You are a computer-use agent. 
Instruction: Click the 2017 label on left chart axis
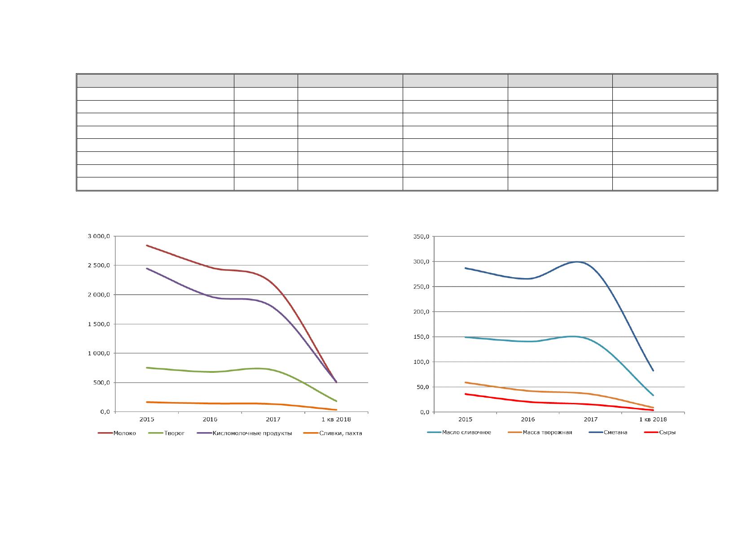(x=273, y=420)
